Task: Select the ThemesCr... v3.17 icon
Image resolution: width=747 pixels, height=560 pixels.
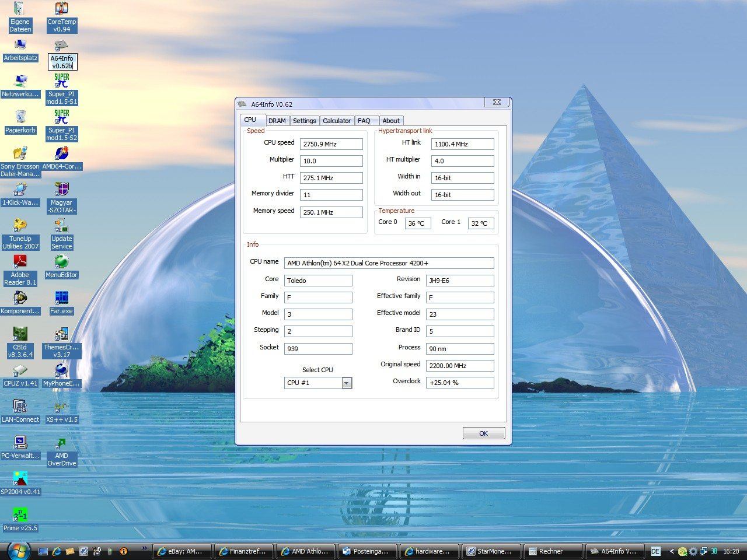Action: (61, 342)
